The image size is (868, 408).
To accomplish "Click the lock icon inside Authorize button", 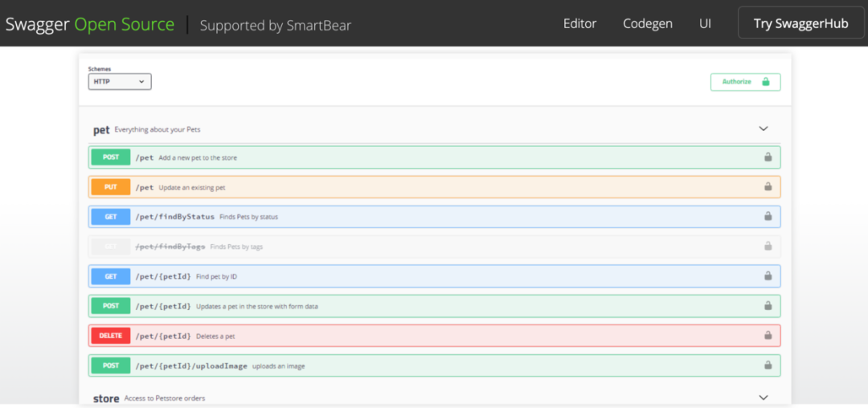I will pos(766,82).
